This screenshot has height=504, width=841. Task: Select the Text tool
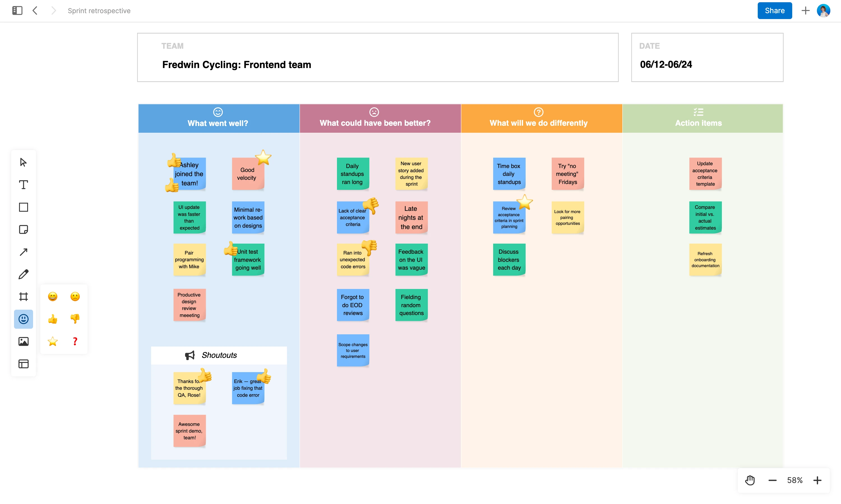click(23, 185)
